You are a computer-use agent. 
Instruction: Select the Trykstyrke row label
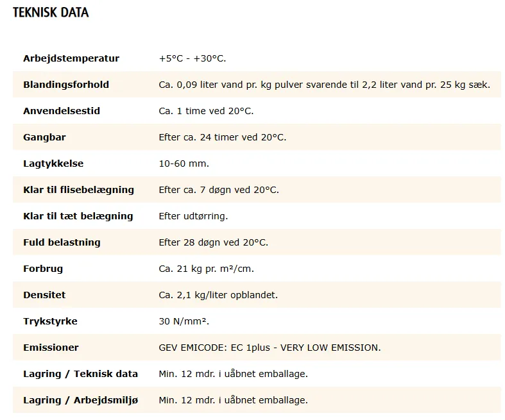pyautogui.click(x=50, y=321)
